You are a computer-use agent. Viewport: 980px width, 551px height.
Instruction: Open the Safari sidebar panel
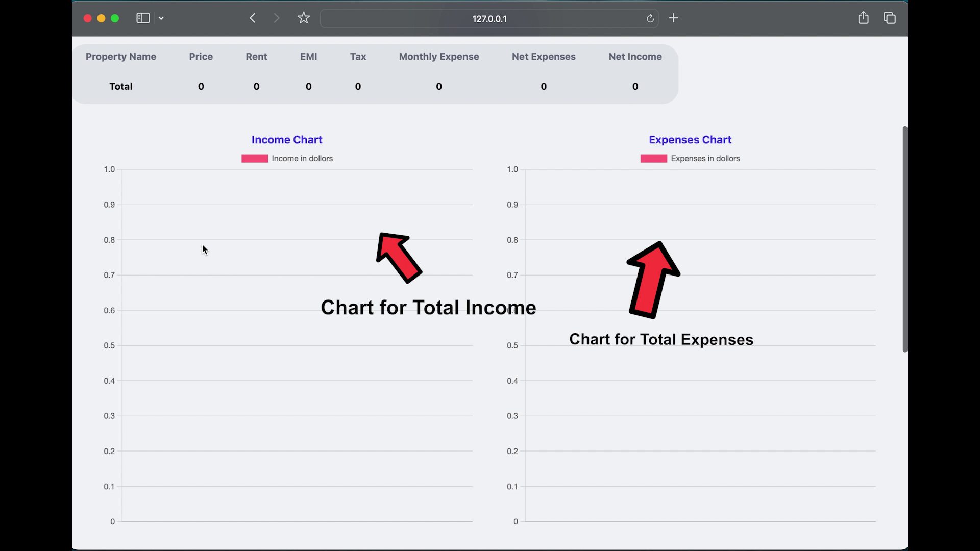click(142, 18)
